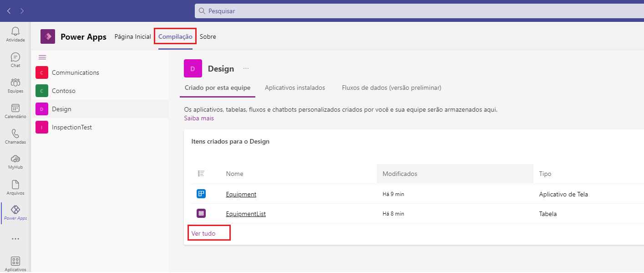
Task: Select Aplicativos instalados tab
Action: pos(295,88)
